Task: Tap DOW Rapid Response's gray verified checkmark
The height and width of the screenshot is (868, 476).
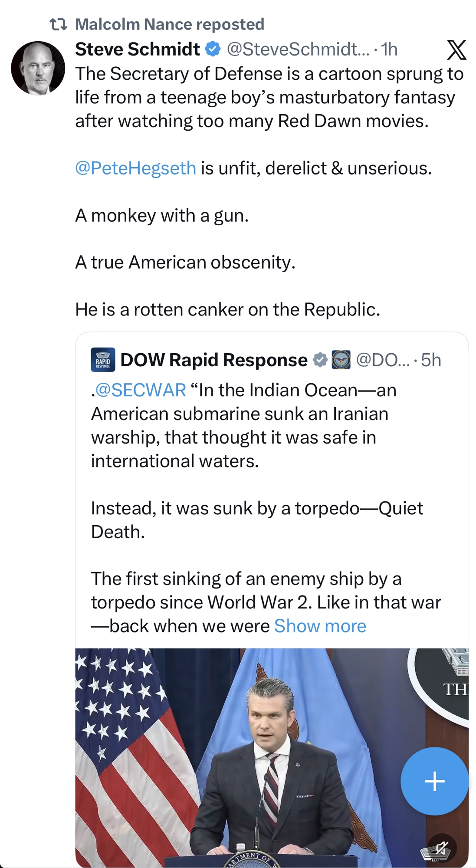Action: (x=320, y=360)
